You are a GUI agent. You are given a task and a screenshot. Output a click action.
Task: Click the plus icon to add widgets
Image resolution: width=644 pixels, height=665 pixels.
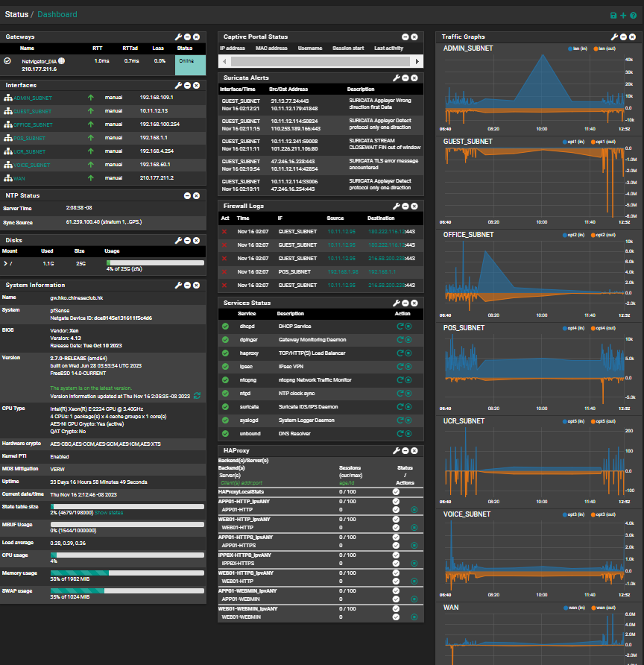coord(623,15)
